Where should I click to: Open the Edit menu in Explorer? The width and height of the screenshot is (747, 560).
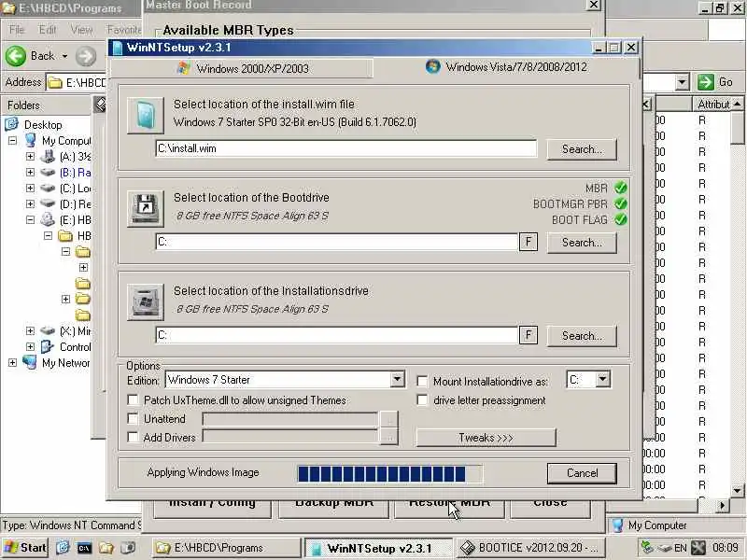click(x=48, y=30)
